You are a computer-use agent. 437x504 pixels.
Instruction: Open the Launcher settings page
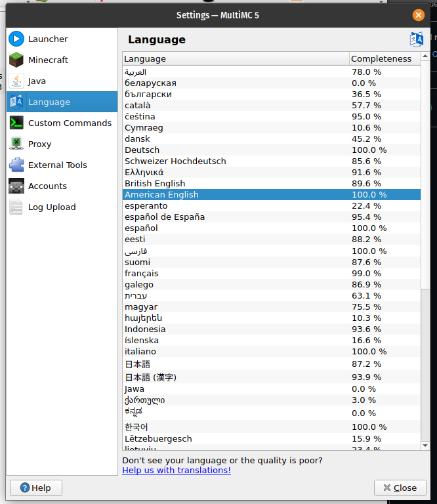point(62,39)
